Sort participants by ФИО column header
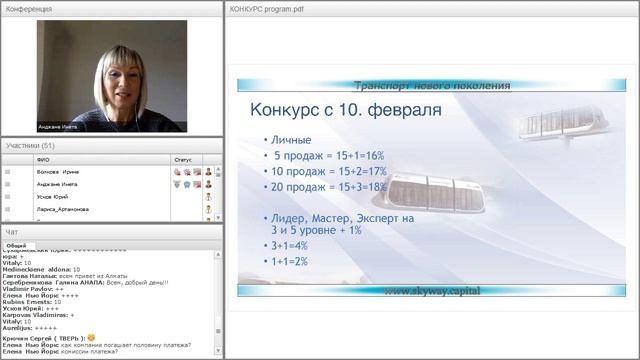640x360 pixels. coord(102,160)
